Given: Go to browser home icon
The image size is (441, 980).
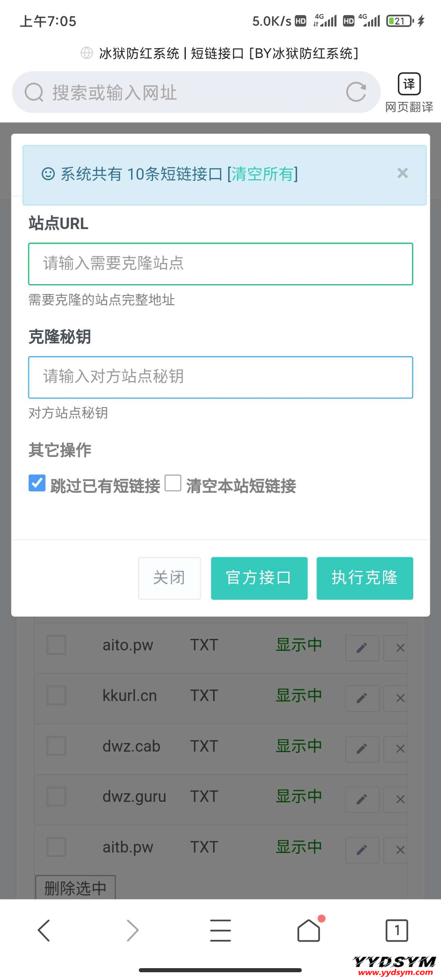Looking at the screenshot, I should (x=309, y=931).
